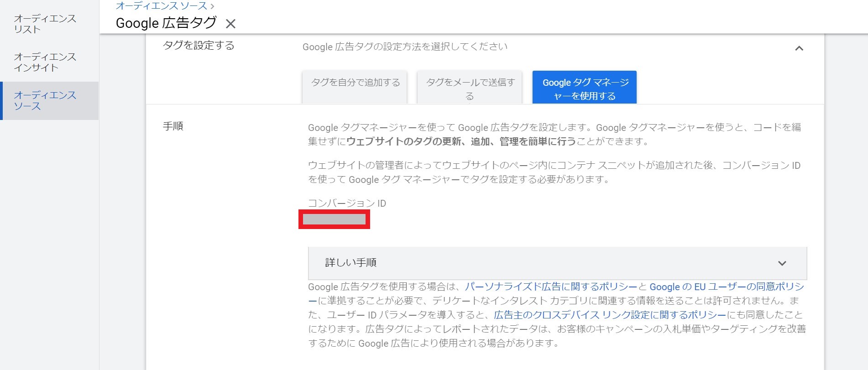868x370 pixels.
Task: Click the Google 広告タグ page title
Action: (166, 23)
